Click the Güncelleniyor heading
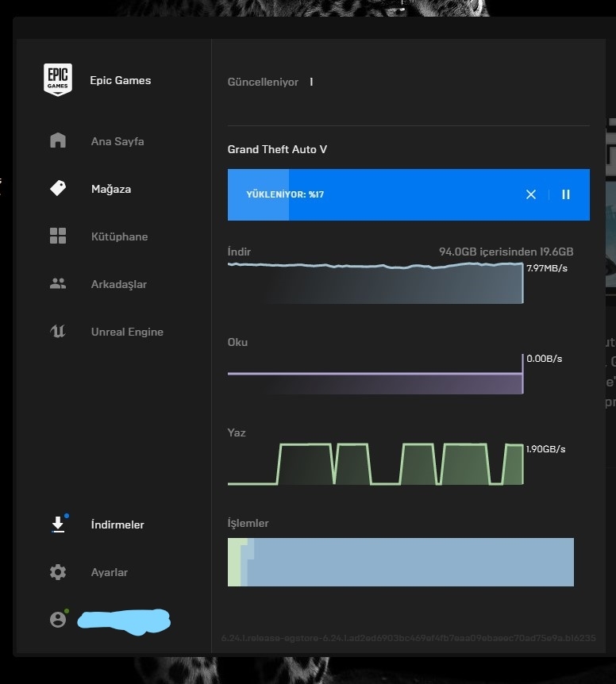 (263, 82)
